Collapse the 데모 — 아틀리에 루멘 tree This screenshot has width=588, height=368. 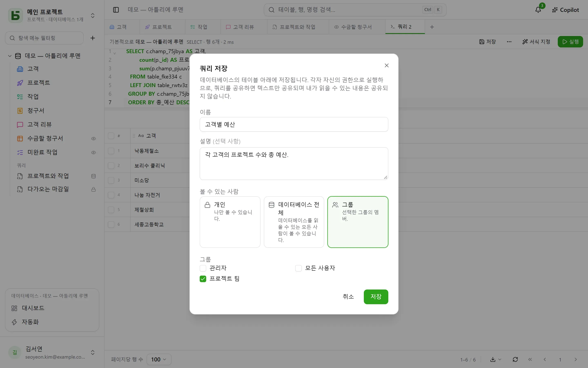10,56
